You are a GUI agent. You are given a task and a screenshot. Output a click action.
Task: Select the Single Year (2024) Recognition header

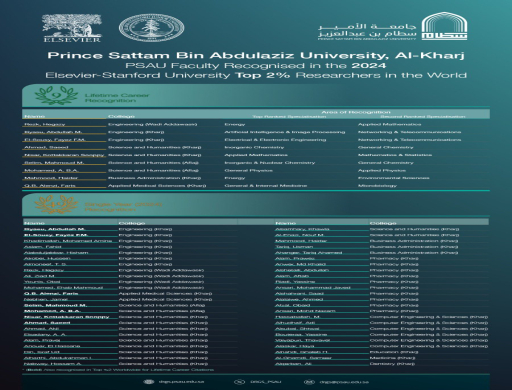click(x=123, y=207)
